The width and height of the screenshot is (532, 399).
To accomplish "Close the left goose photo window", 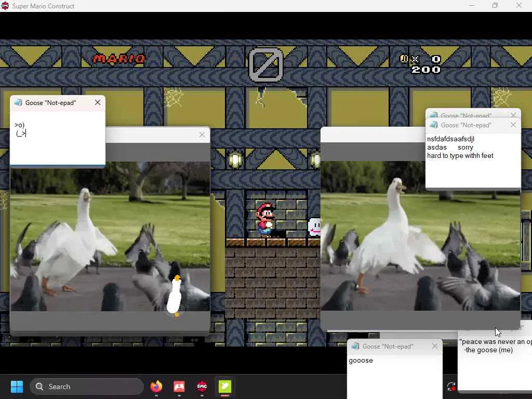I will pos(202,135).
